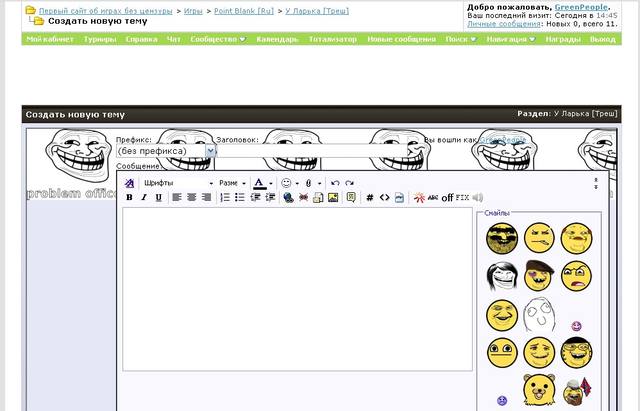Click the ABC toolbar icon

433,198
